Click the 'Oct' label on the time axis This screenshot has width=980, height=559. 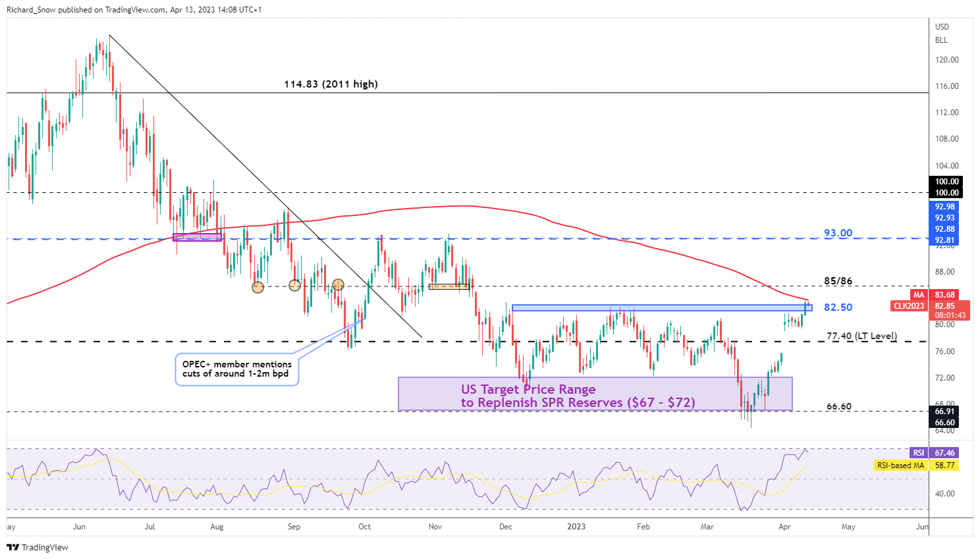pyautogui.click(x=365, y=527)
